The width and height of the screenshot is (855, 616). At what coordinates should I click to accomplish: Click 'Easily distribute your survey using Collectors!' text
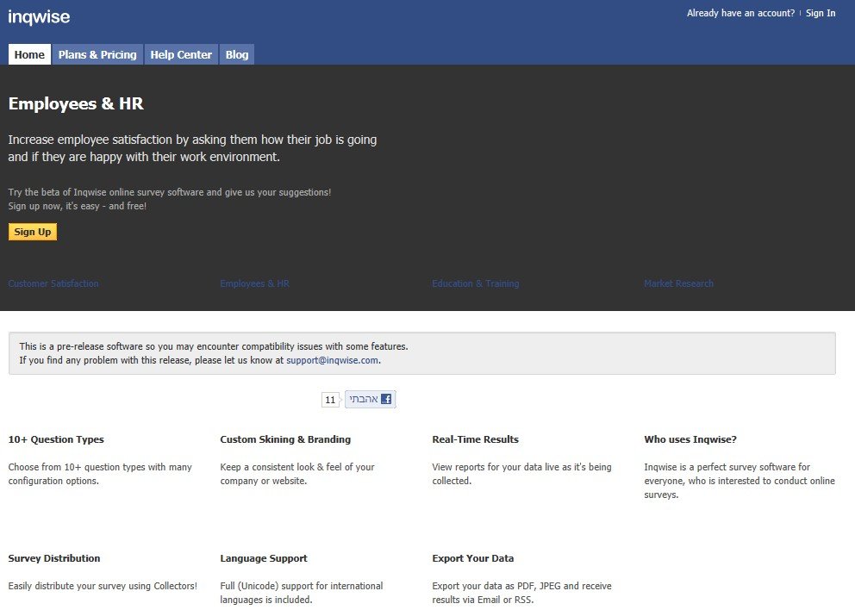coord(103,586)
